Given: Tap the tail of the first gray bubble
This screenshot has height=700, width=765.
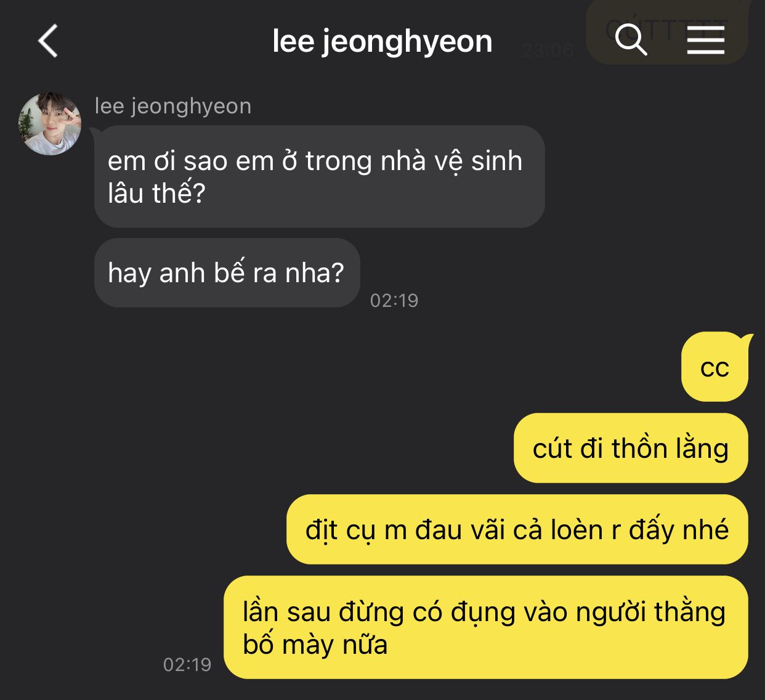Looking at the screenshot, I should 95,131.
